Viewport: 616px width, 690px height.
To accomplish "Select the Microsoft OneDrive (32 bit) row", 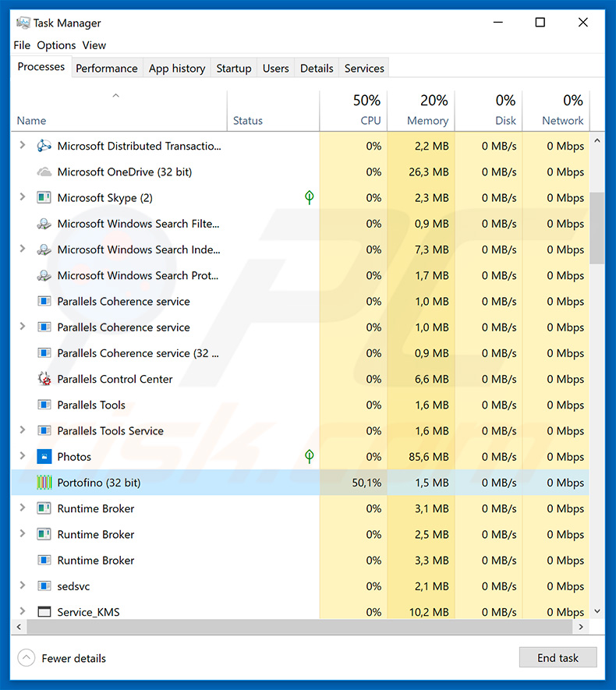I will point(300,172).
